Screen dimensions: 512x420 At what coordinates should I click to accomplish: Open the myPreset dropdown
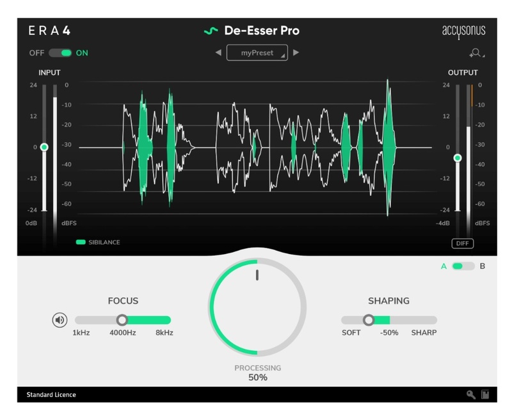[257, 52]
